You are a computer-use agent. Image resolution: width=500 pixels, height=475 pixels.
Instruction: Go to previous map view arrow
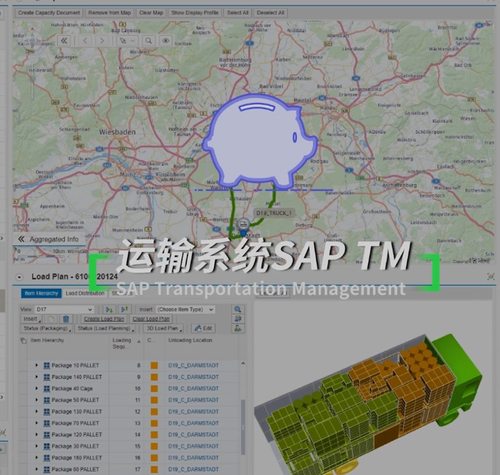86,41
